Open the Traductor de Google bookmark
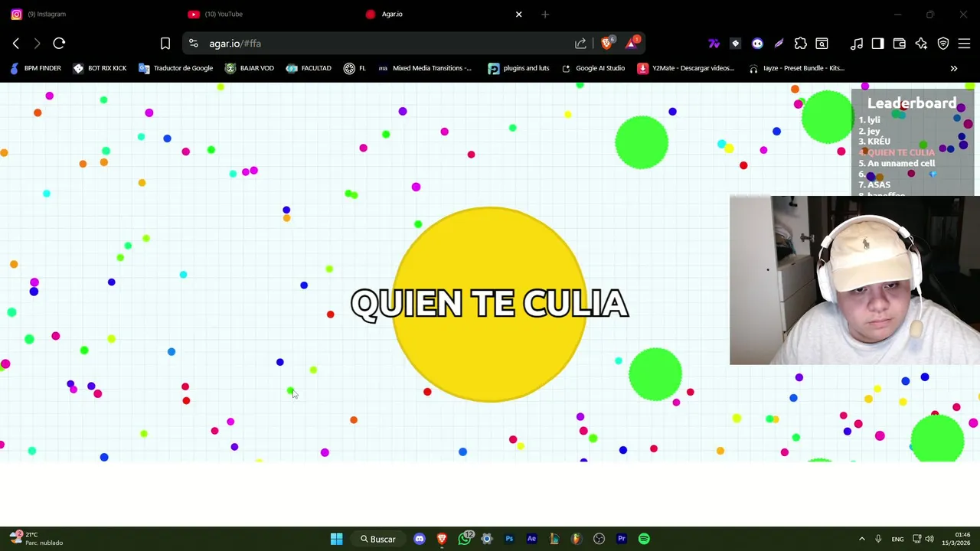Viewport: 980px width, 551px height. click(175, 68)
